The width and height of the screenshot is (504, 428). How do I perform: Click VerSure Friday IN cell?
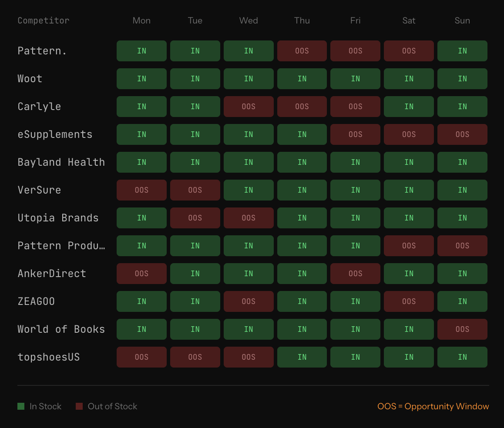pos(355,190)
